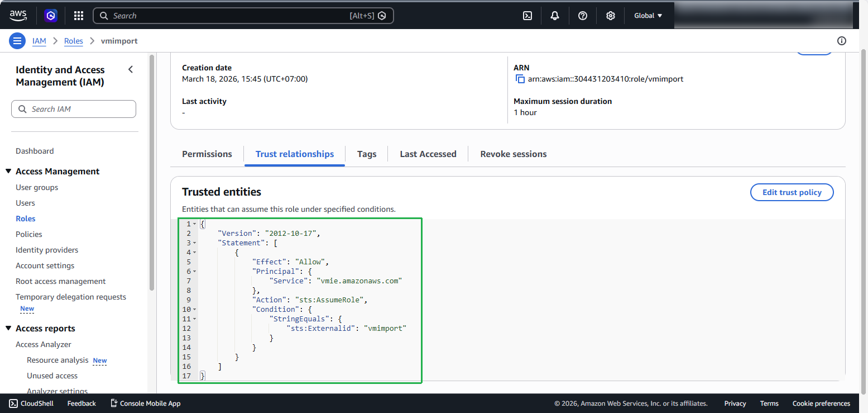Click the "vmie.amazonaws.com" service value
The image size is (868, 413).
359,281
